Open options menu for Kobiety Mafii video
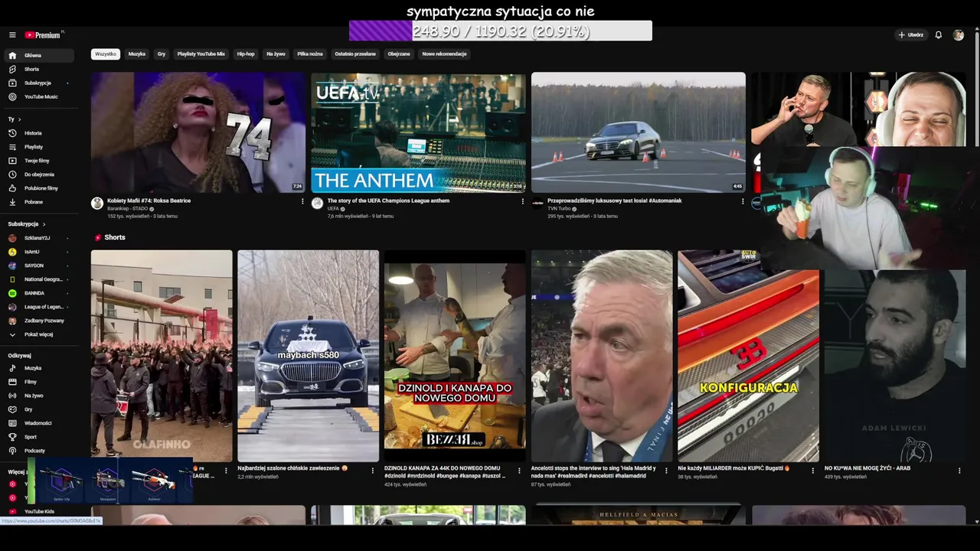Screen dimensions: 980x551 tap(303, 201)
